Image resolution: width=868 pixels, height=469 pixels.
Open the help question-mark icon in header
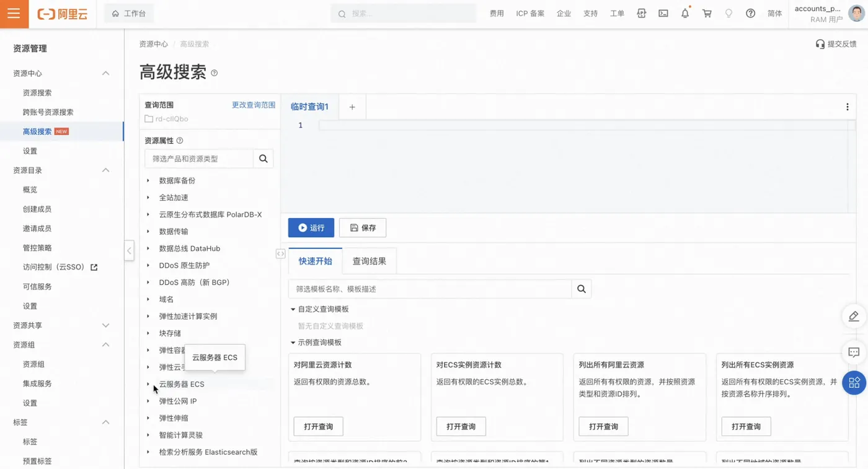pos(750,13)
